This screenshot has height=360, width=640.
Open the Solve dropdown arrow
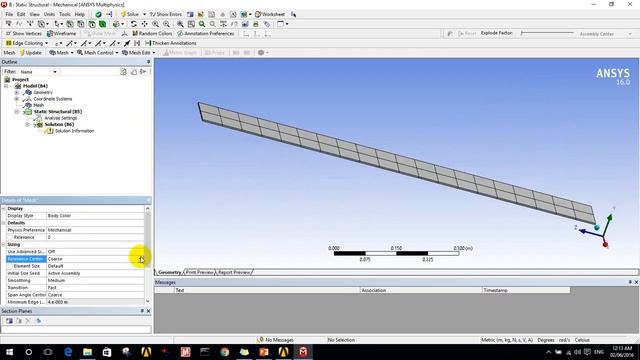pyautogui.click(x=144, y=14)
